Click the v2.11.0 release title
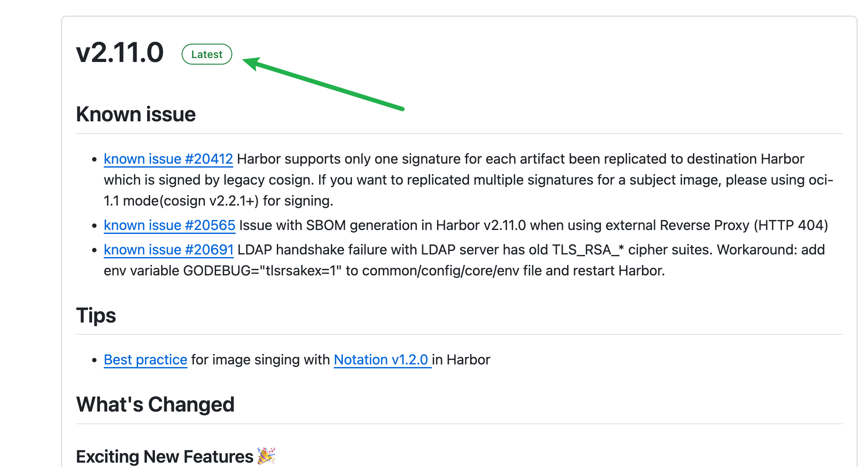 (120, 53)
